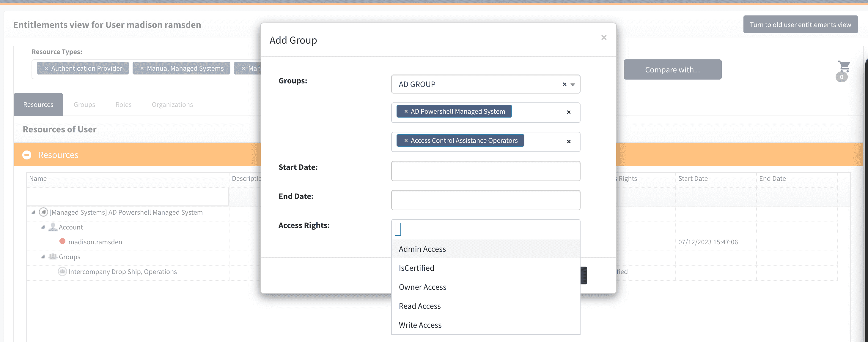Click the red status dot beside madison.ramsden
Viewport: 868px width, 342px height.
click(x=62, y=241)
